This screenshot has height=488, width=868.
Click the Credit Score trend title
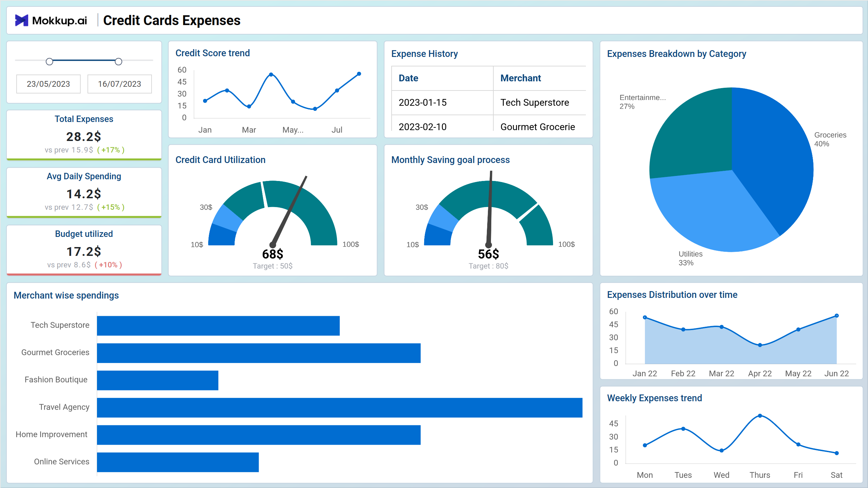213,53
